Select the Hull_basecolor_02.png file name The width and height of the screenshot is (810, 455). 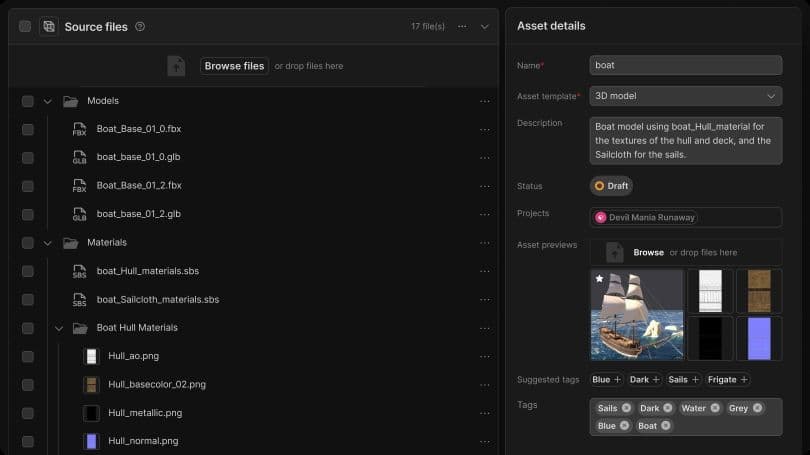coord(157,384)
